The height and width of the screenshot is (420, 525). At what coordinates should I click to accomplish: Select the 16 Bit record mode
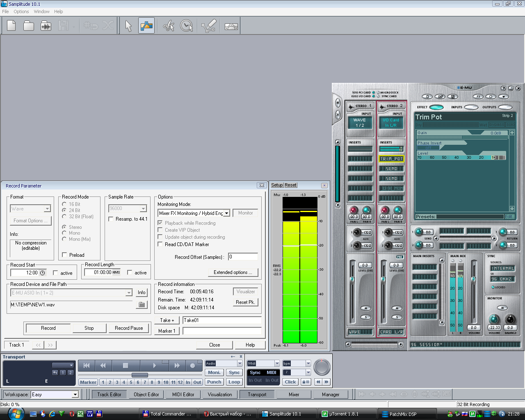pos(64,204)
